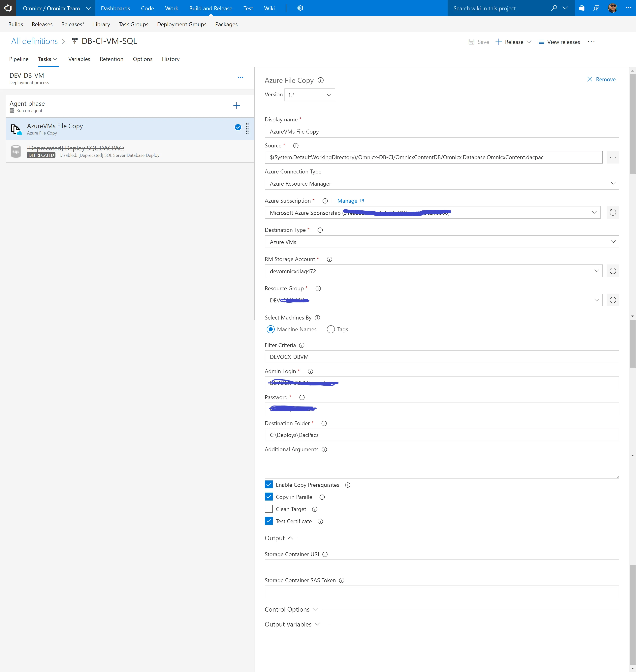
Task: Click into the Destination Folder field
Action: 441,435
